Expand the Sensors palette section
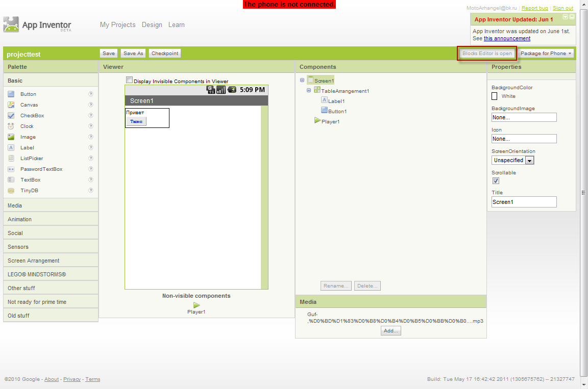Screen dimensions: 588x389 tap(51, 247)
